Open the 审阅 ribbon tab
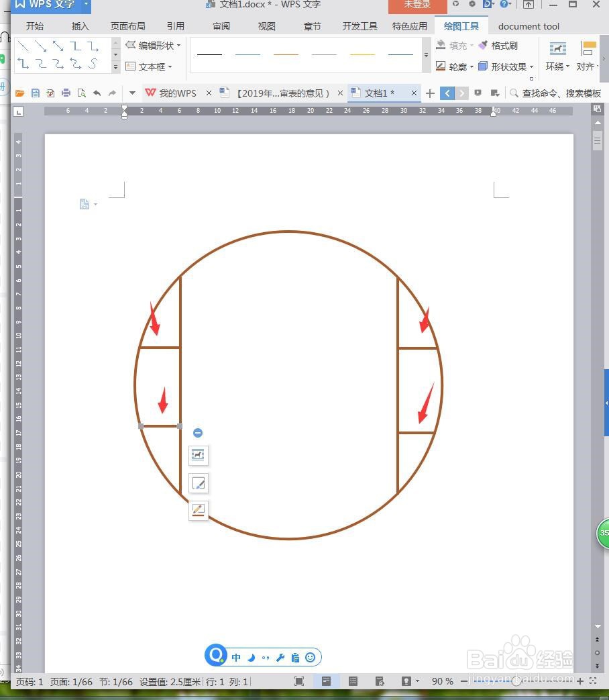The height and width of the screenshot is (700, 609). coord(221,26)
